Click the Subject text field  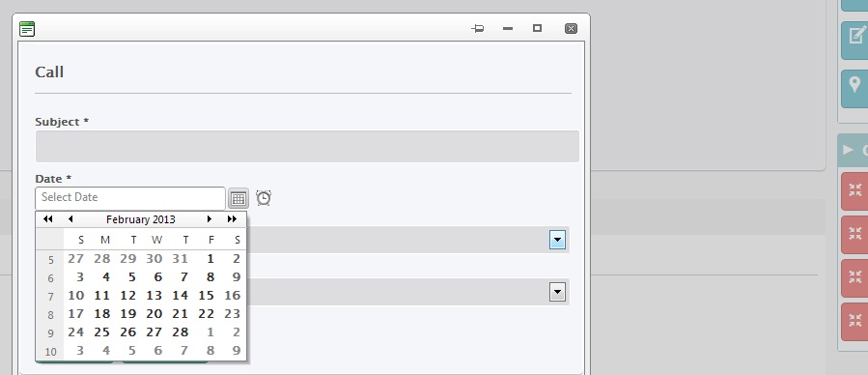tap(307, 146)
